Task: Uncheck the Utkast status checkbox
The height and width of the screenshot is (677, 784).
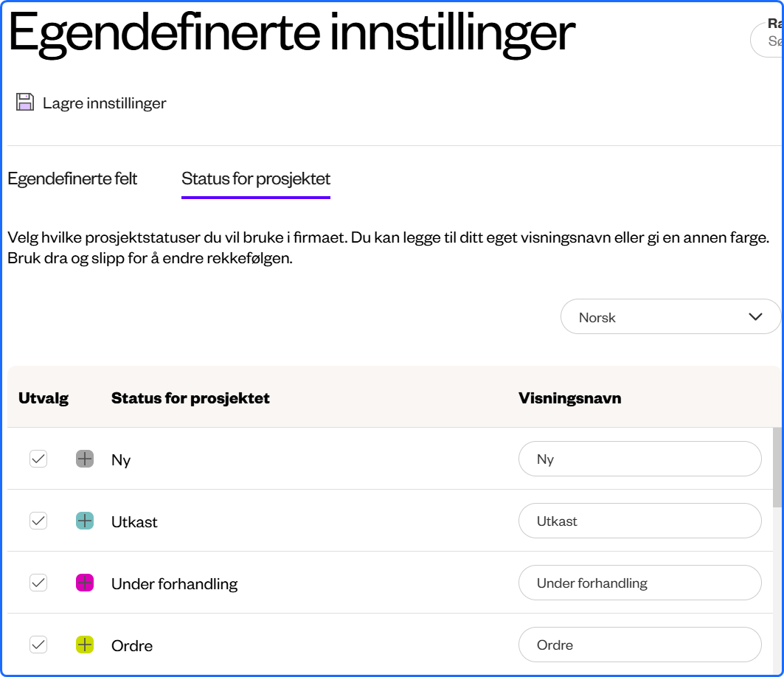Action: 38,521
